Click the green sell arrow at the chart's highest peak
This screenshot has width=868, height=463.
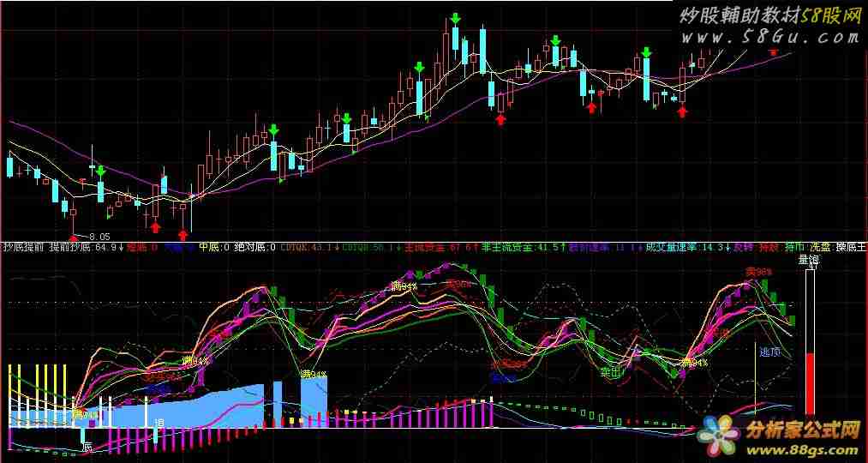coord(455,18)
